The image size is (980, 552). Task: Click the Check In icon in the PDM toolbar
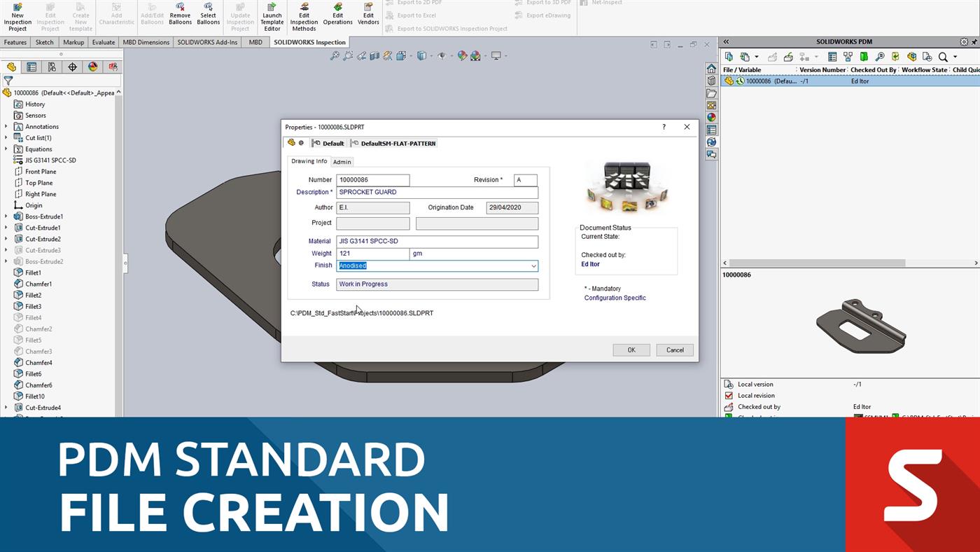point(789,56)
